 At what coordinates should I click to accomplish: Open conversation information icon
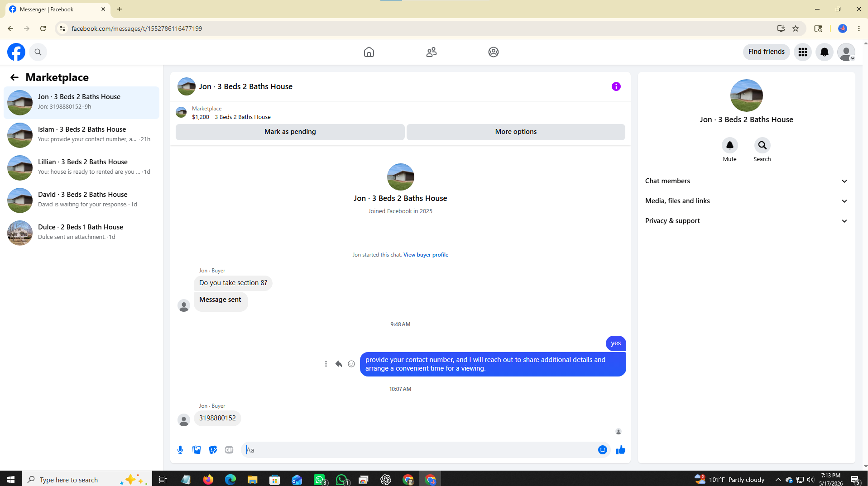pos(616,86)
